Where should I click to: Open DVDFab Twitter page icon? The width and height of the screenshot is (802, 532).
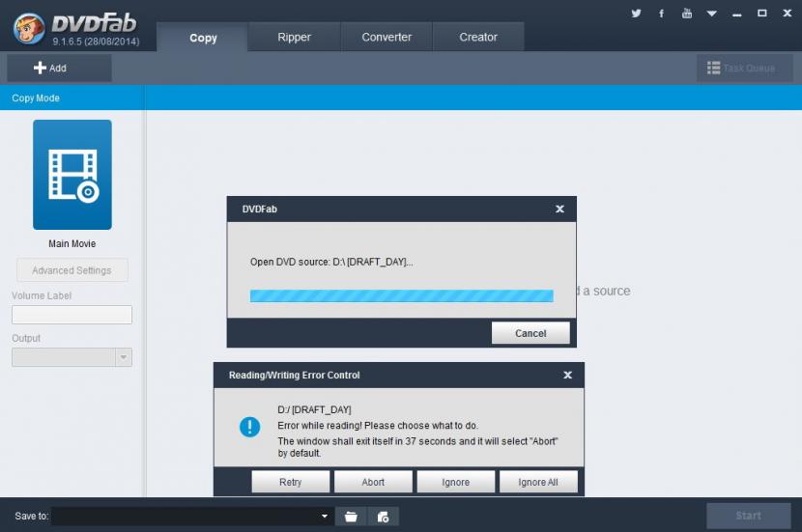coord(636,14)
